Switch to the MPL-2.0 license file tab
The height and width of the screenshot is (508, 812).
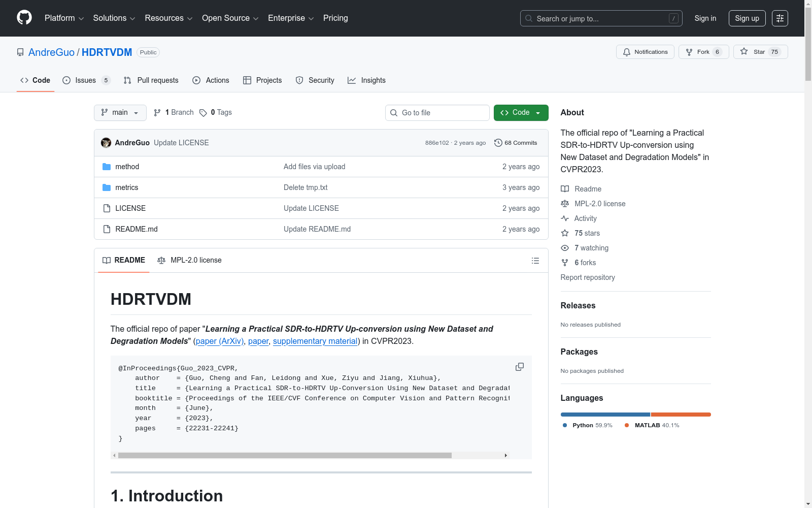(x=189, y=260)
